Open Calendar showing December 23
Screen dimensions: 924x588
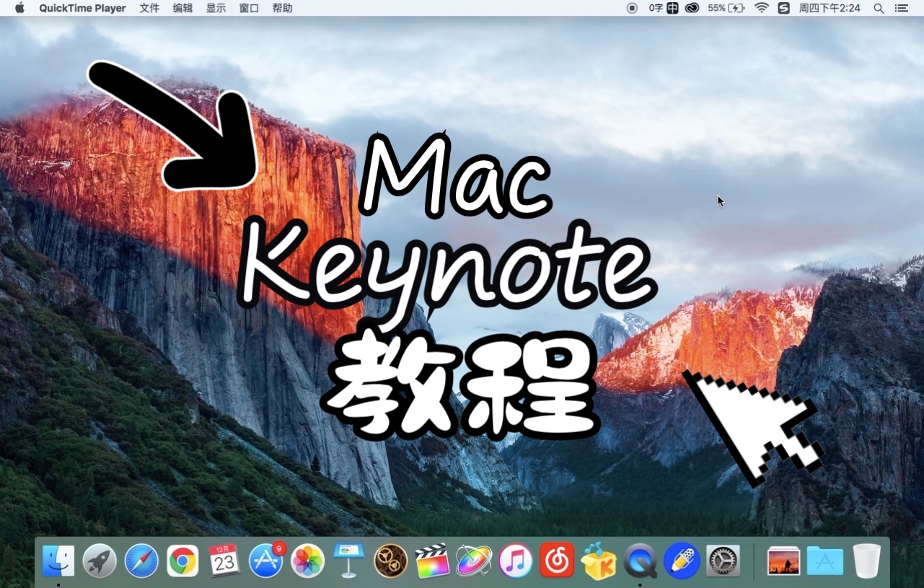[x=224, y=560]
